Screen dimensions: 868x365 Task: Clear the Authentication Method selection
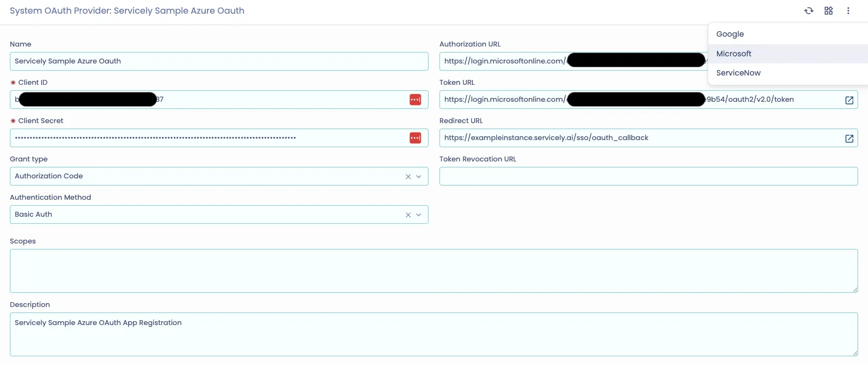pyautogui.click(x=408, y=215)
